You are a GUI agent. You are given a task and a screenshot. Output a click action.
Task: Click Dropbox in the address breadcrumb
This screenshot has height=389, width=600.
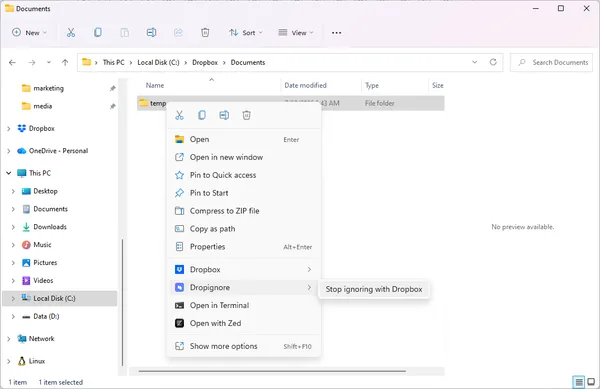(x=205, y=62)
